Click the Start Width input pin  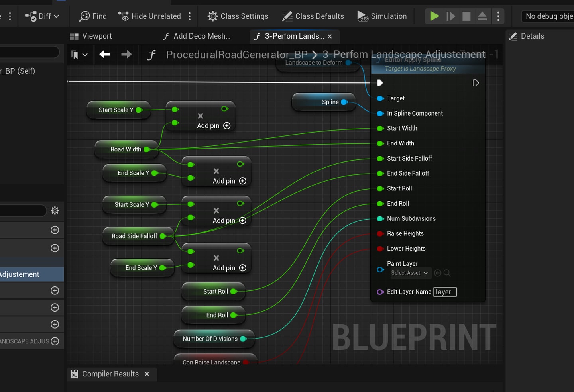point(380,129)
